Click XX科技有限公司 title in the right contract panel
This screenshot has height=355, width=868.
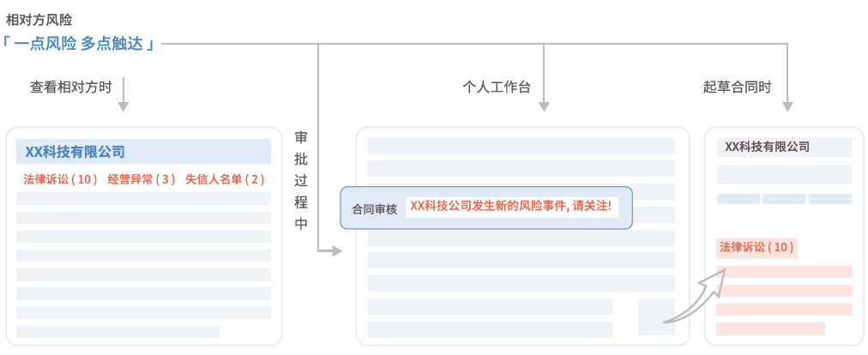(767, 147)
